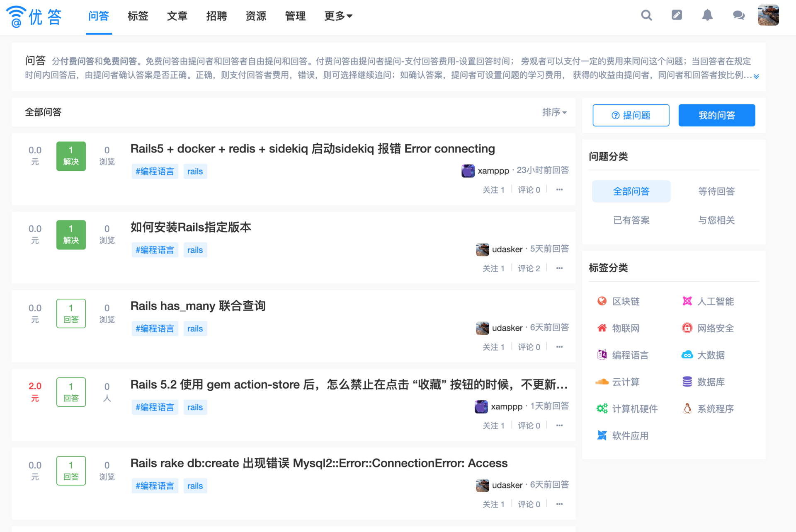The width and height of the screenshot is (796, 532).
Task: Select the 软件应用 tag category icon
Action: pyautogui.click(x=602, y=435)
